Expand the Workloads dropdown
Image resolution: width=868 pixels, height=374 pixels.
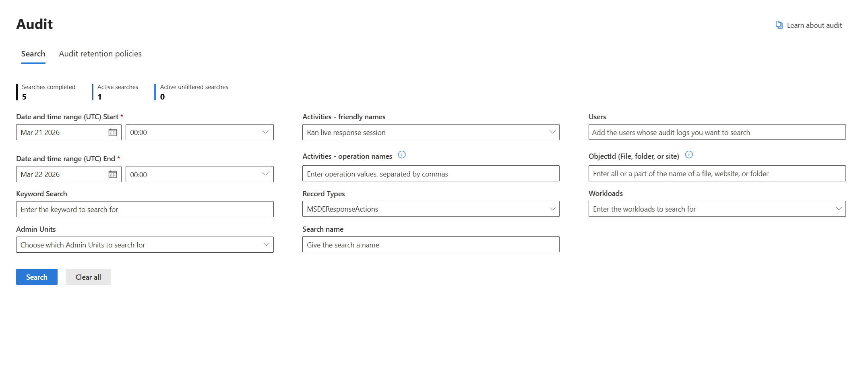(x=839, y=209)
